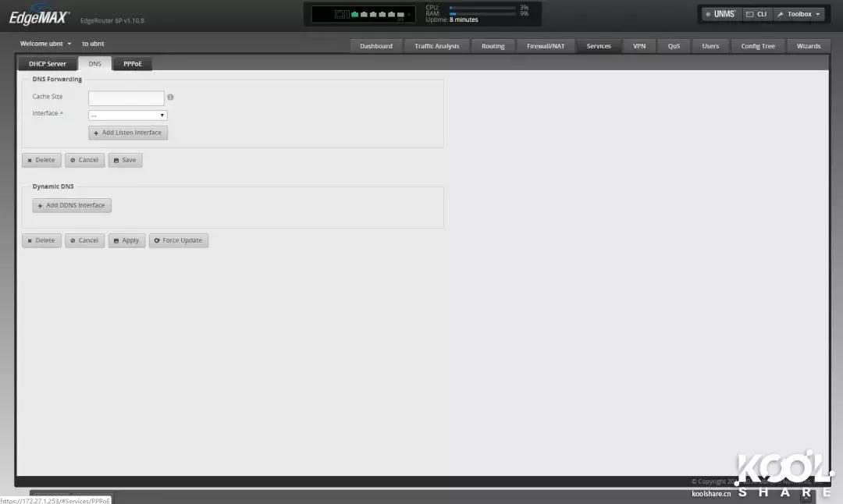The image size is (843, 504).
Task: Cancel the DNS Forwarding changes
Action: pyautogui.click(x=84, y=160)
